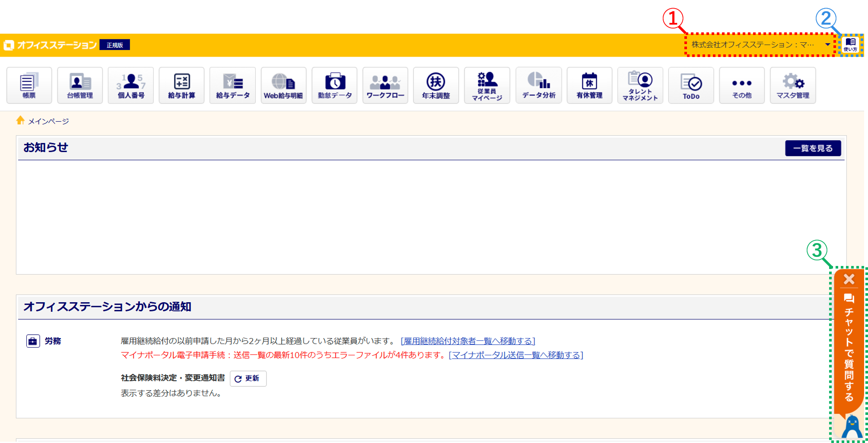This screenshot has height=443, width=868.
Task: Open マスタ管理 master settings
Action: (x=793, y=85)
